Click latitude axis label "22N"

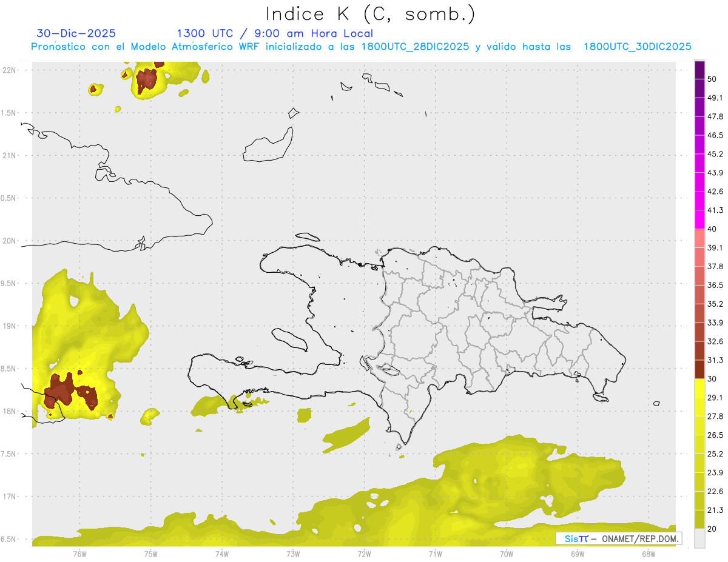click(x=10, y=70)
